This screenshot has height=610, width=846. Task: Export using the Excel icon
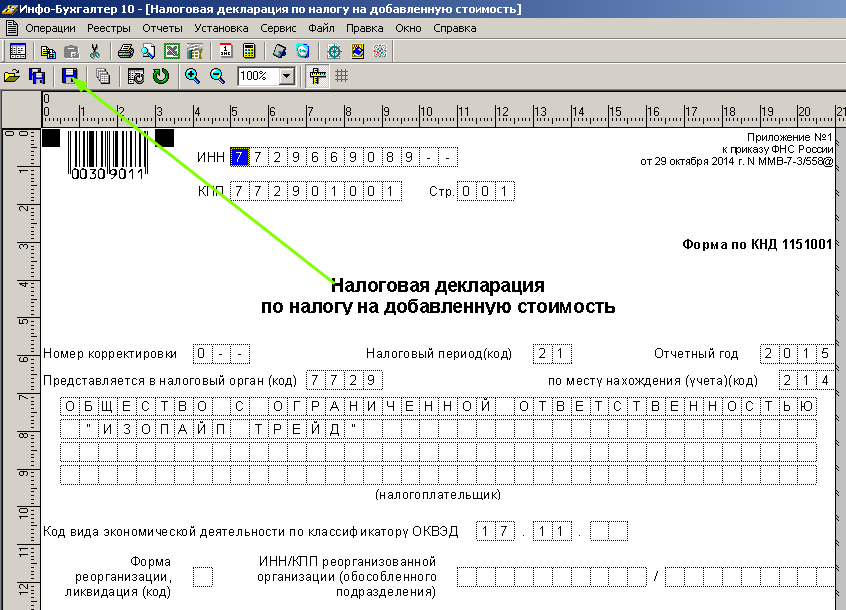[x=172, y=51]
